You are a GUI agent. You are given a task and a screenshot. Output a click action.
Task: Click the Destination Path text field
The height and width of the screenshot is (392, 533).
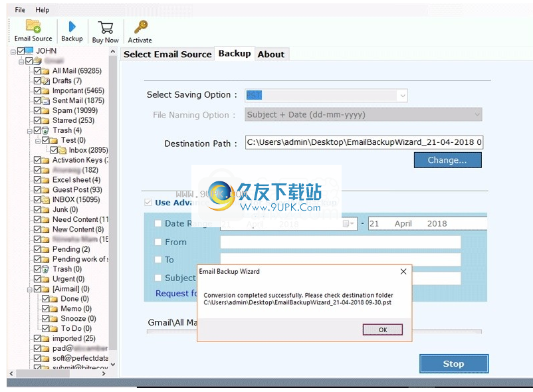coord(364,142)
